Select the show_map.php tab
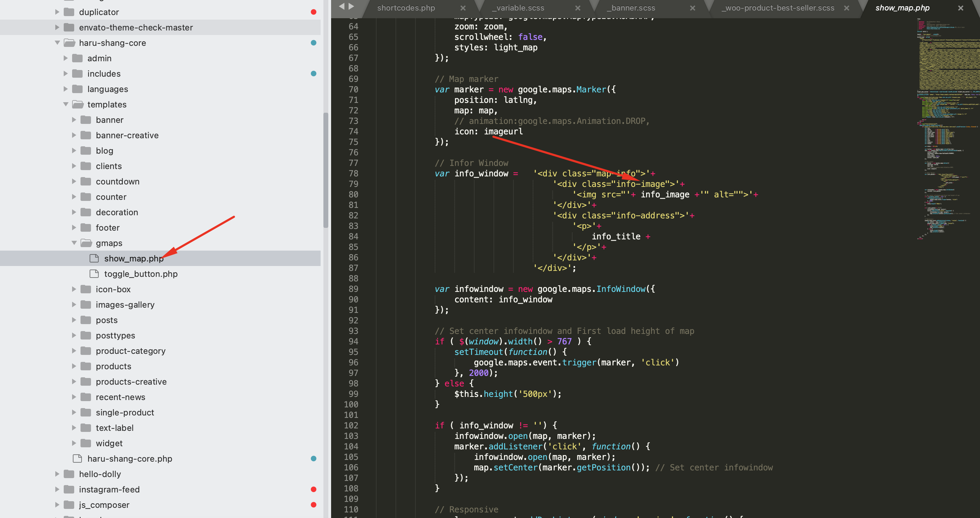Image resolution: width=980 pixels, height=518 pixels. (x=902, y=8)
